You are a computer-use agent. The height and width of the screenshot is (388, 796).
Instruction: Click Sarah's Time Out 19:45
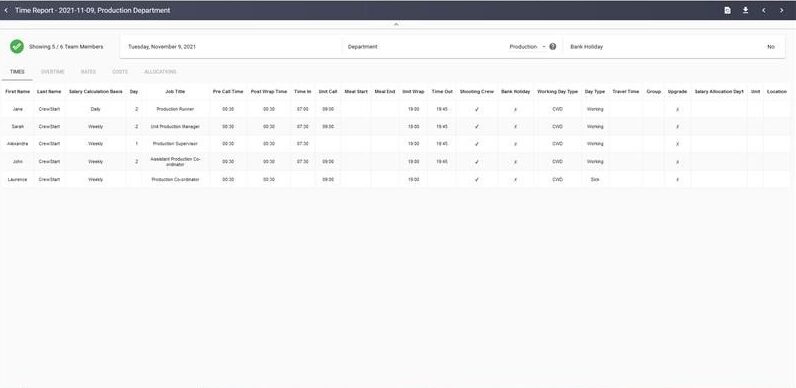442,126
